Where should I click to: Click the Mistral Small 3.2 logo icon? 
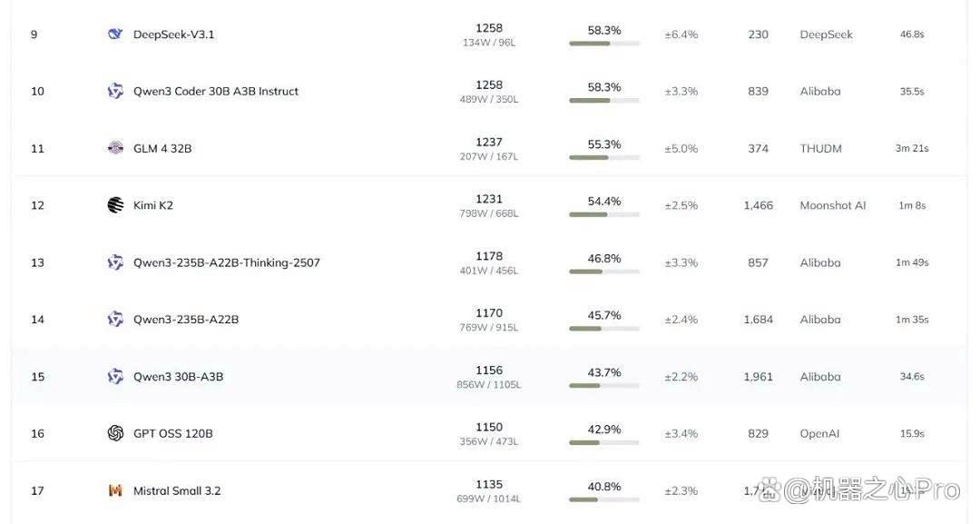pos(115,491)
